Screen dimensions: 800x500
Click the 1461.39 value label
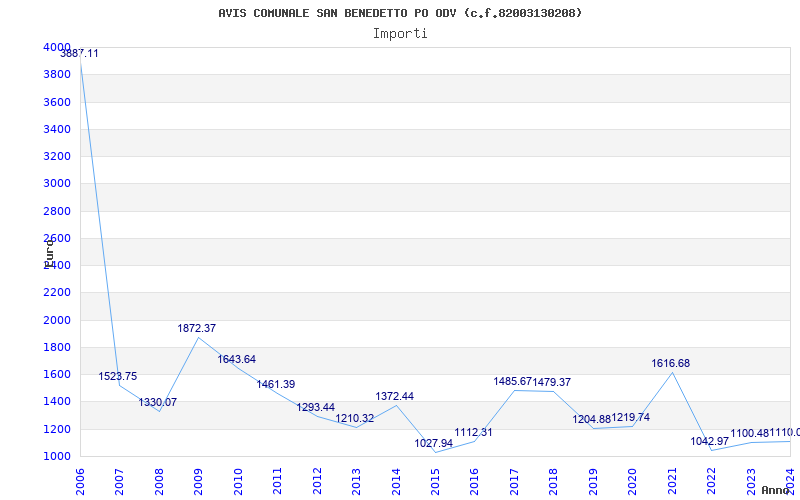point(275,384)
